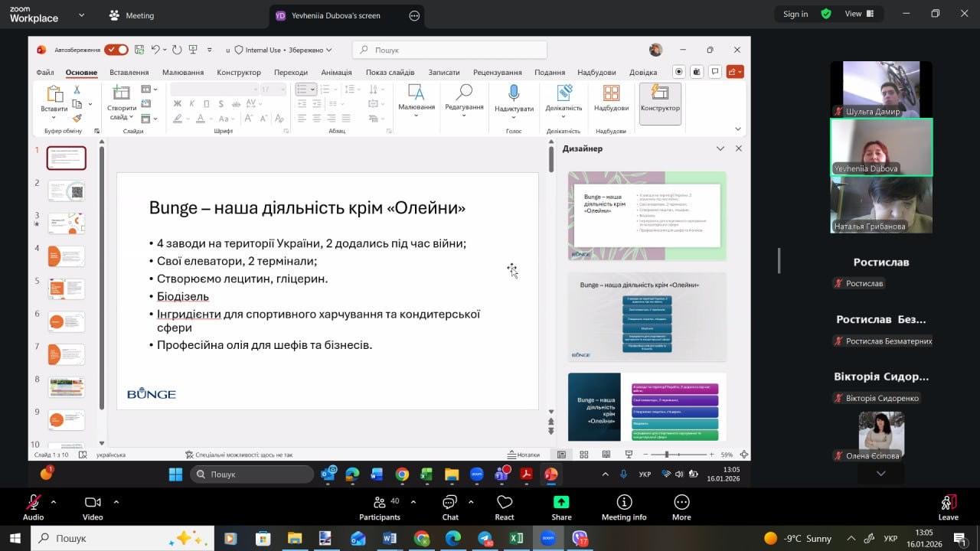Click the Sensitivity (Делікатність) ribbon icon
This screenshot has height=551, width=980.
click(564, 93)
